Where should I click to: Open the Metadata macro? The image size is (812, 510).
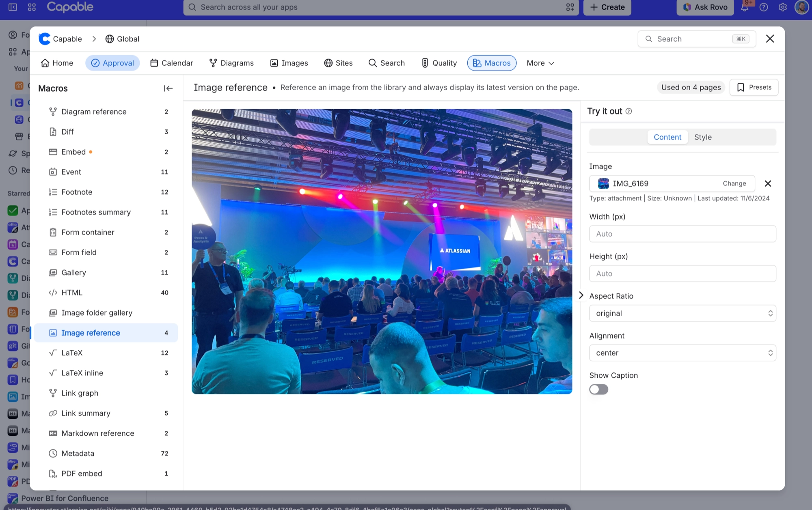tap(106, 453)
